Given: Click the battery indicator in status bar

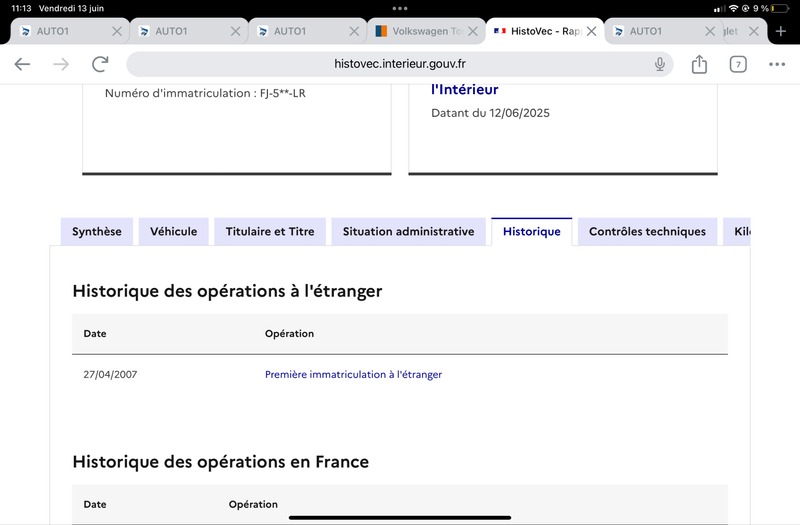Looking at the screenshot, I should [780, 8].
